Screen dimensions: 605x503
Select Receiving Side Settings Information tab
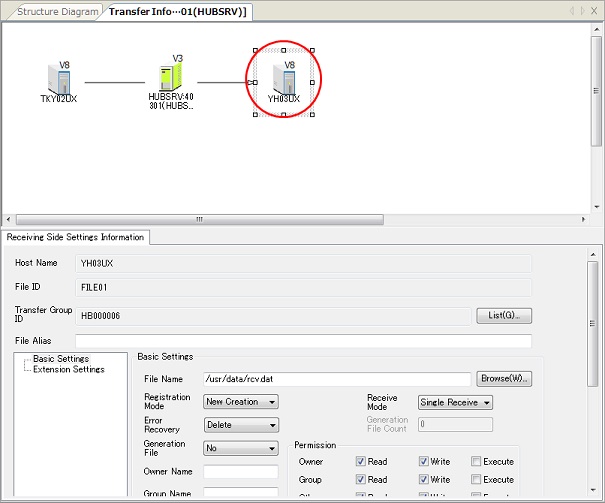[x=77, y=237]
